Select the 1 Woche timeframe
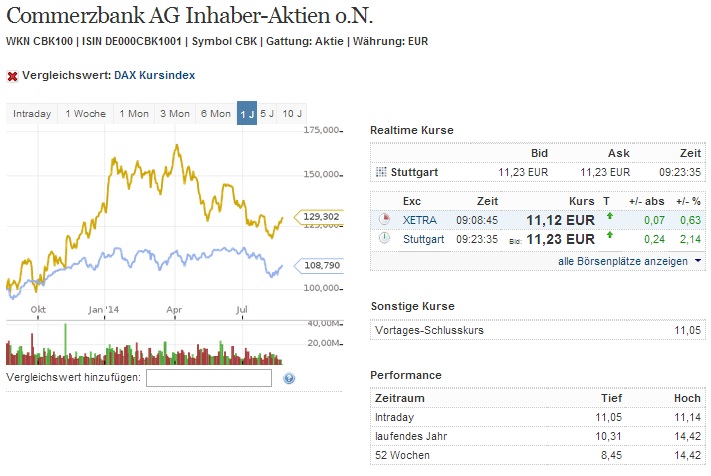The width and height of the screenshot is (711, 476). click(85, 114)
